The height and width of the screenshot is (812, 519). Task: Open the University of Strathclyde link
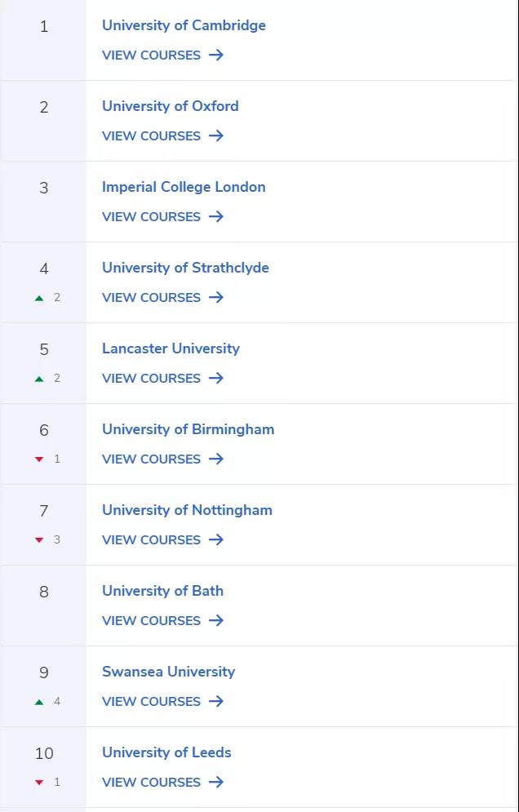coord(185,268)
